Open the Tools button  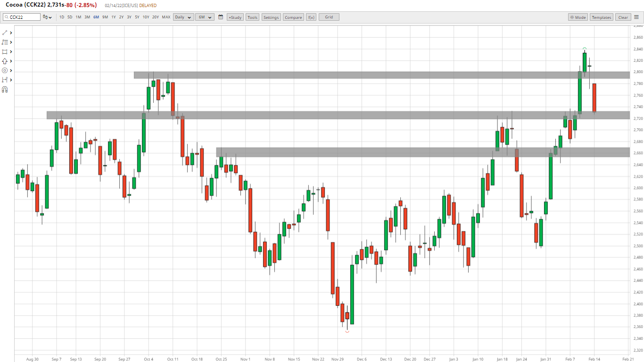point(253,17)
